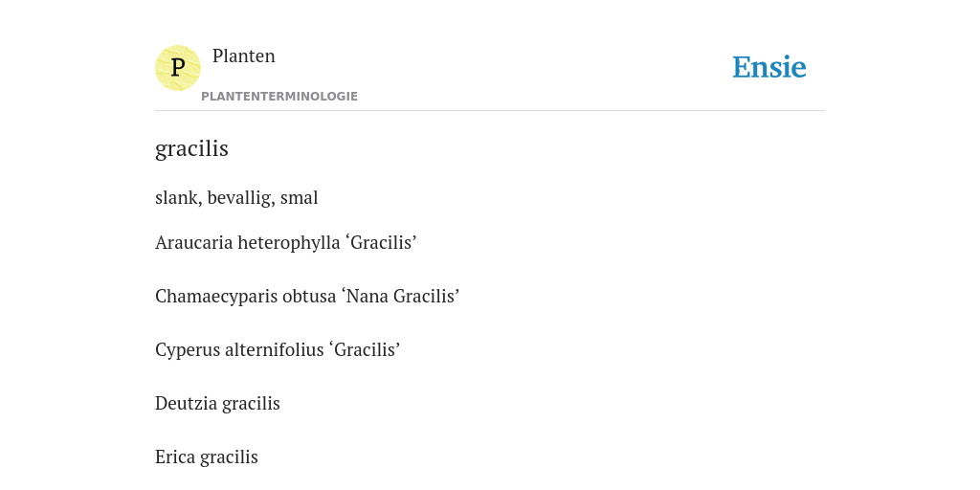This screenshot has height=490, width=980.
Task: Open the Planten author profile link
Action: [244, 56]
